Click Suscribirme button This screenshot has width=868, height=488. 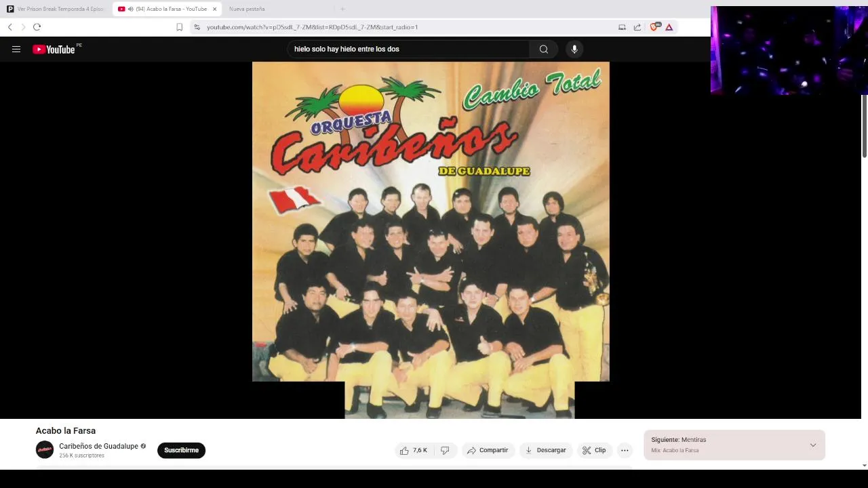[181, 450]
